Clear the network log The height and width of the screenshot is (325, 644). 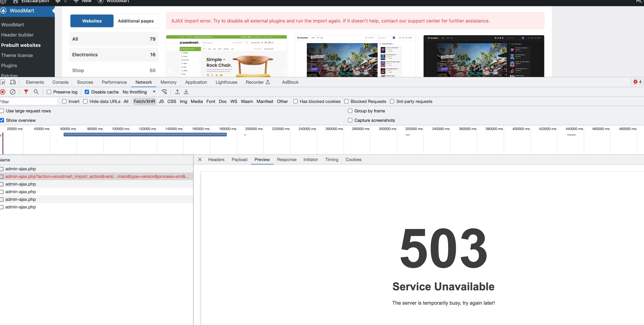pyautogui.click(x=13, y=92)
